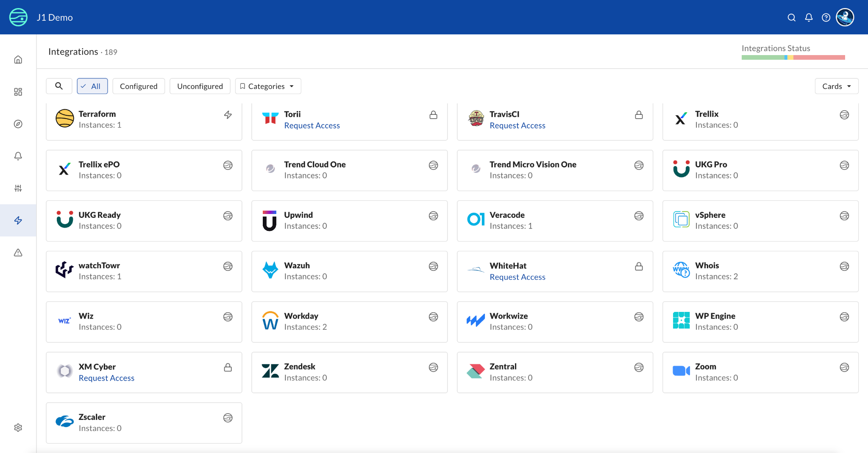This screenshot has height=453, width=868.
Task: Open the Upwind integration card
Action: point(349,221)
